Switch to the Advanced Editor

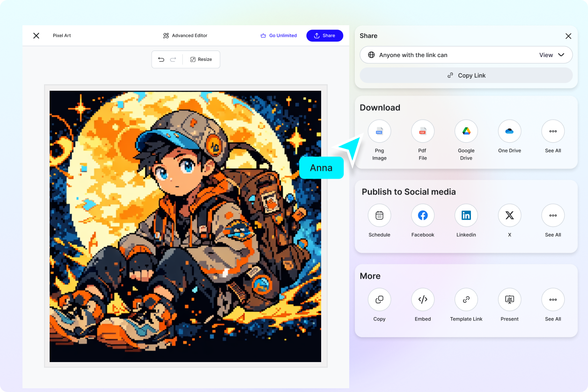pyautogui.click(x=185, y=36)
